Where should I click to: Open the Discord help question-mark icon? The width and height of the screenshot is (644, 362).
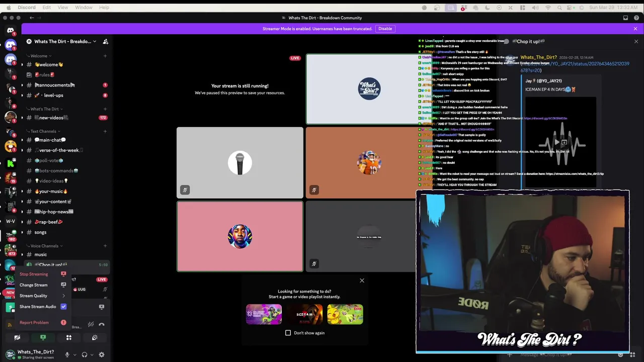(636, 18)
